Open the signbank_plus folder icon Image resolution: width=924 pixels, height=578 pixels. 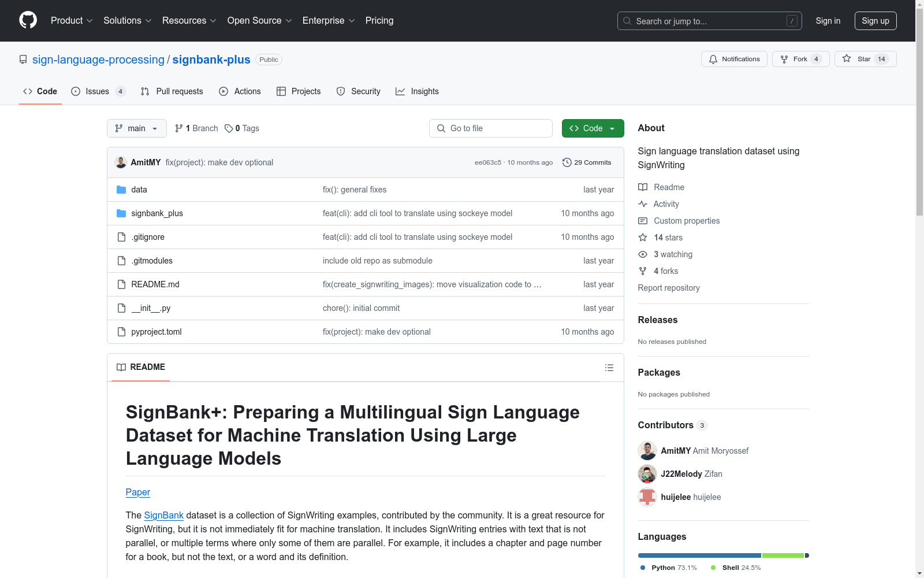coord(121,213)
